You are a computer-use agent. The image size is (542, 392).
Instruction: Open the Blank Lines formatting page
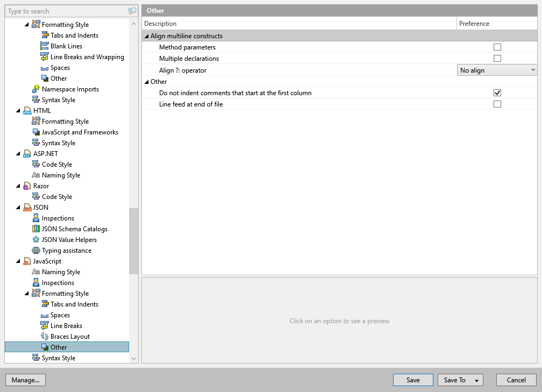click(x=65, y=46)
